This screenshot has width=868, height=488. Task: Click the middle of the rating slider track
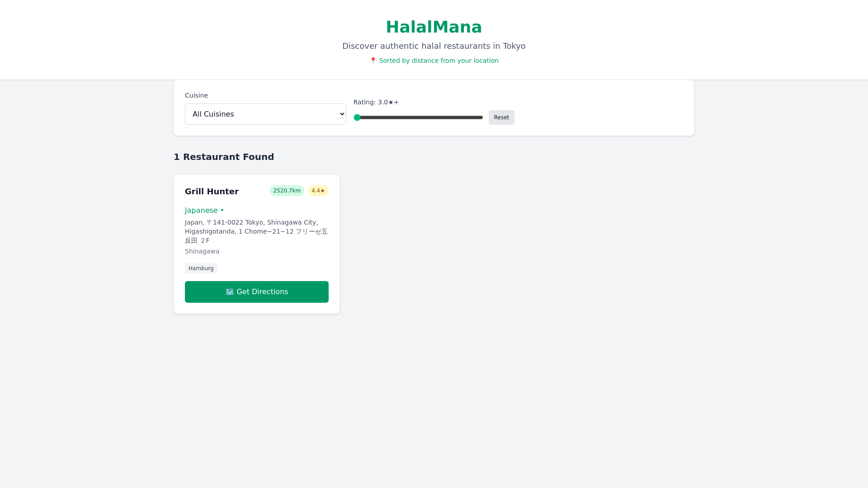419,117
